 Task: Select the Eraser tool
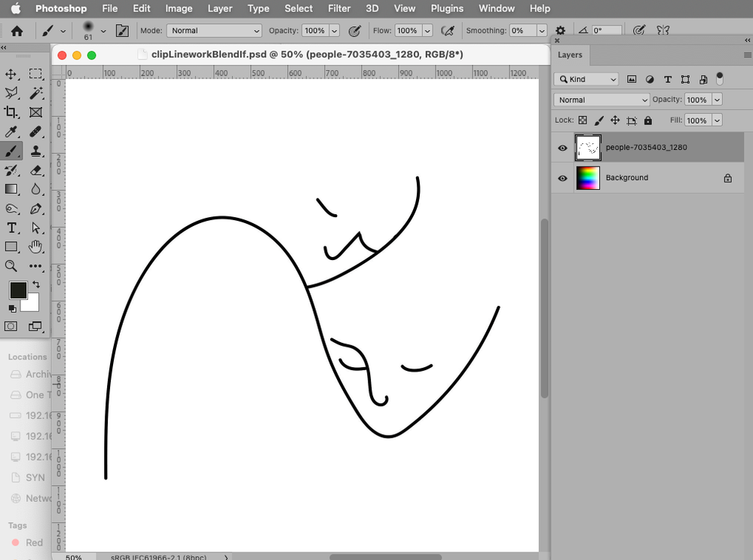[35, 170]
